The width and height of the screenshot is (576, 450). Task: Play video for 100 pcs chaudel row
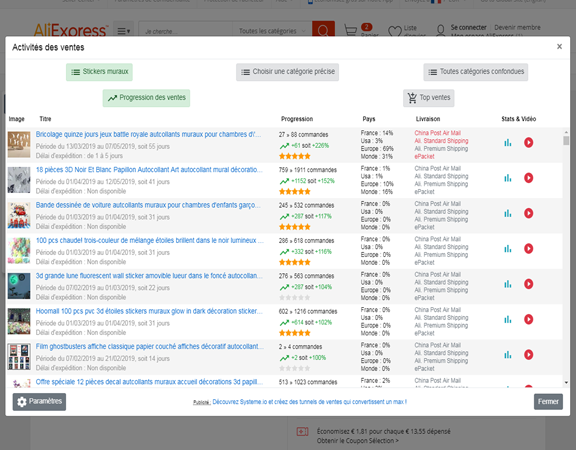pyautogui.click(x=529, y=249)
